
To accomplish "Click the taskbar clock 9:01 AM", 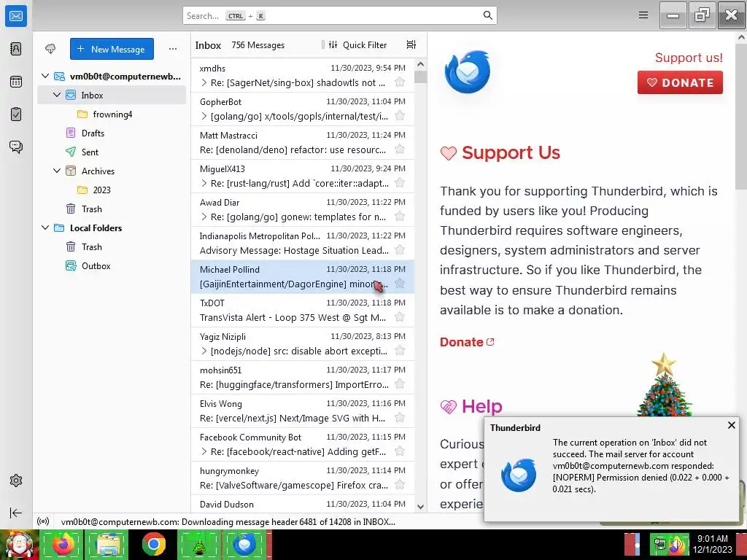I will click(x=712, y=539).
